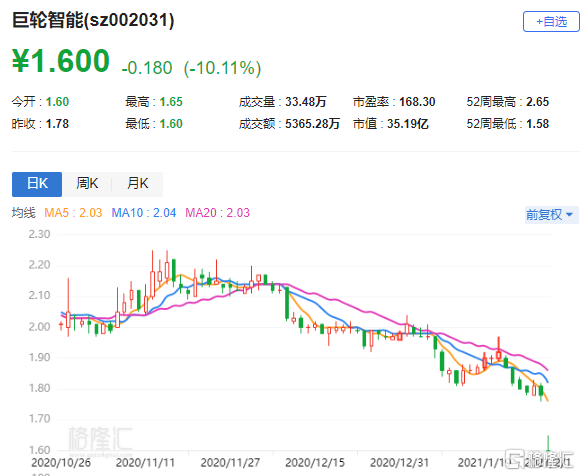580x476 pixels.
Task: Click the 1.70 price axis label
Action: [39, 419]
